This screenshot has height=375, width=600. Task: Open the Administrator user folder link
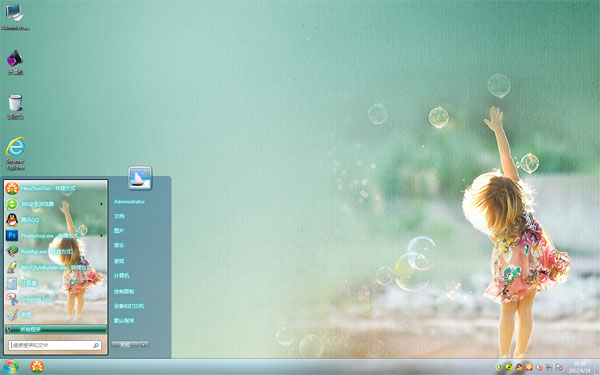tap(129, 201)
